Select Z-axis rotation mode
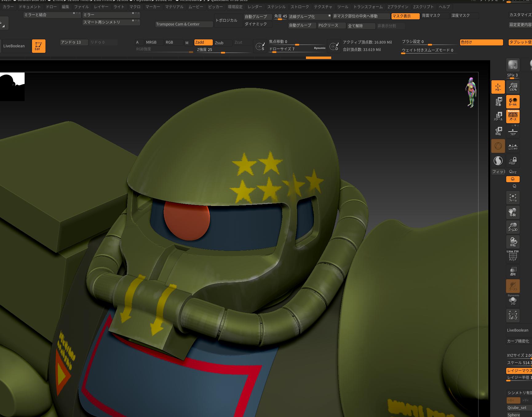The image size is (532, 417). (514, 186)
